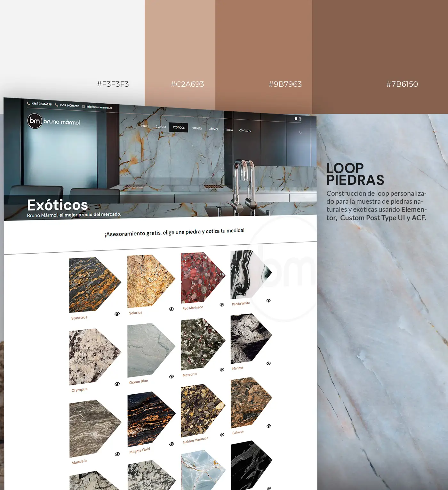Click the bm bruno mármol logo
This screenshot has width=448, height=490.
pos(53,121)
